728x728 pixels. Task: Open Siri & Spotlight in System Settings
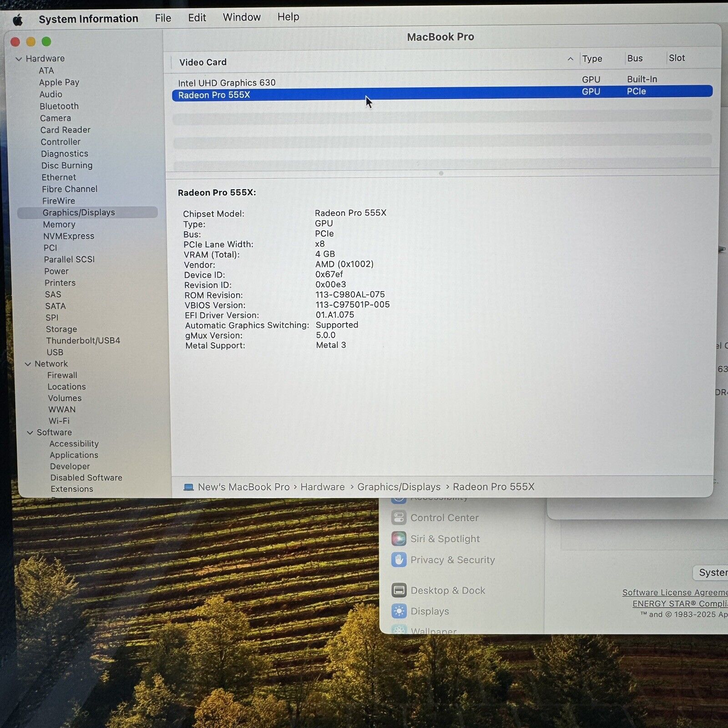click(435, 539)
